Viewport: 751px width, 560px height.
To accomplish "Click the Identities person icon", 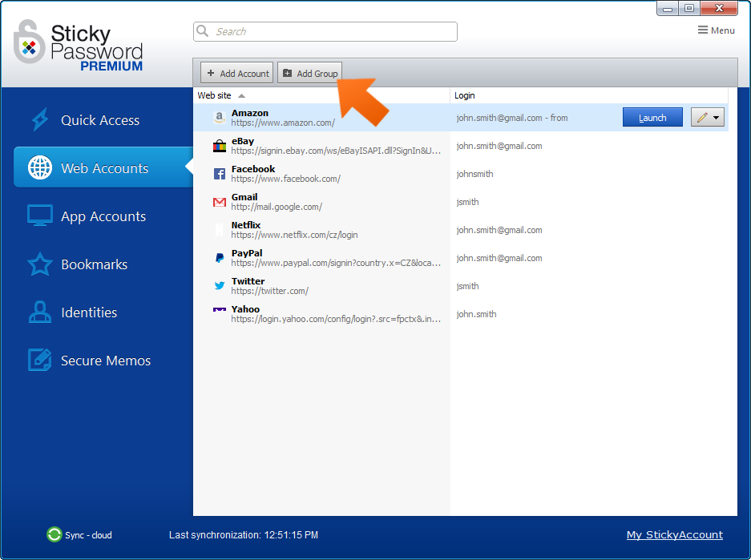I will [40, 312].
